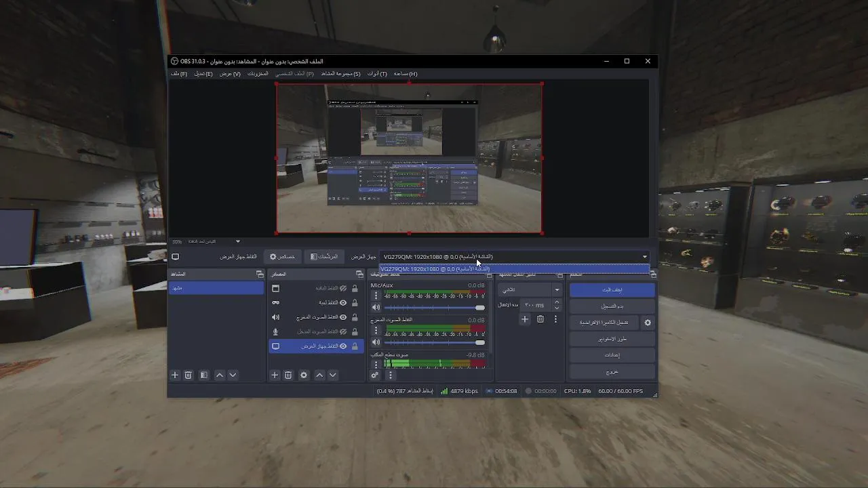Image resolution: width=868 pixels, height=488 pixels.
Task: Open preview zoom percentage dropdown
Action: point(237,241)
